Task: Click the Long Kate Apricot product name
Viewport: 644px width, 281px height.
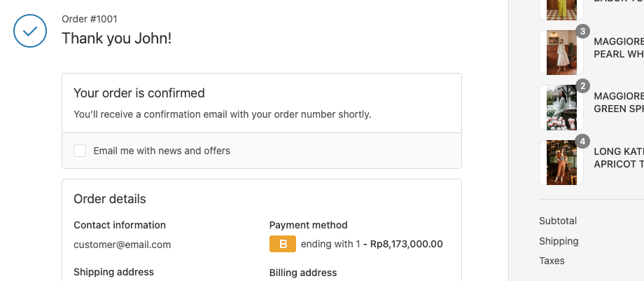Action: click(618, 157)
